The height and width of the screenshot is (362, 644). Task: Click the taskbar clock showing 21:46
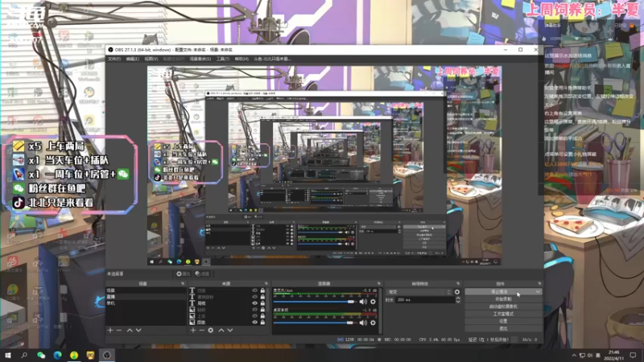[x=614, y=356]
